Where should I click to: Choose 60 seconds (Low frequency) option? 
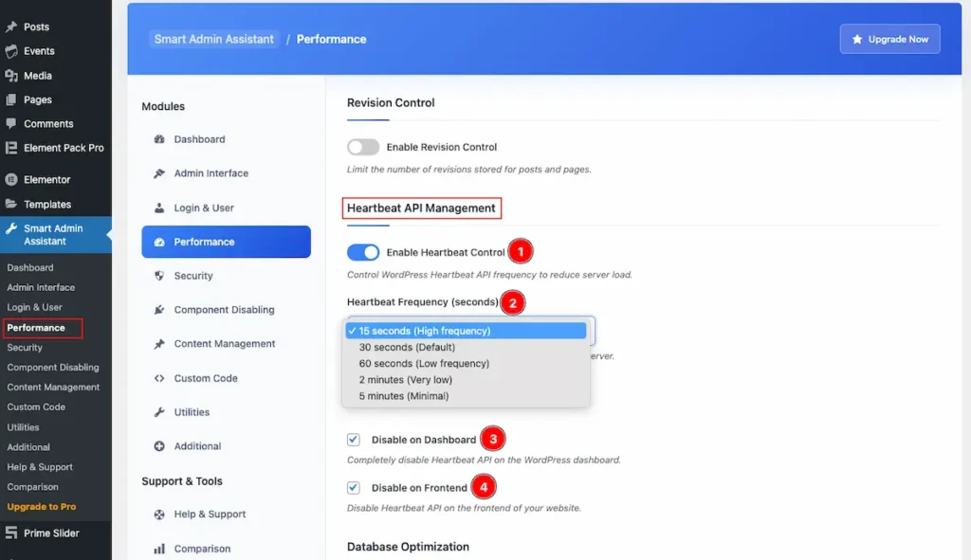tap(466, 363)
